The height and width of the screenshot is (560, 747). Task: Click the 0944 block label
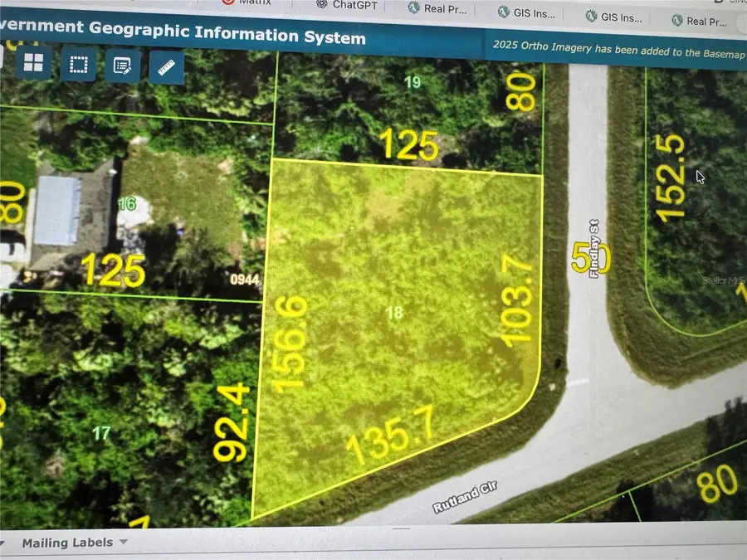tap(244, 280)
